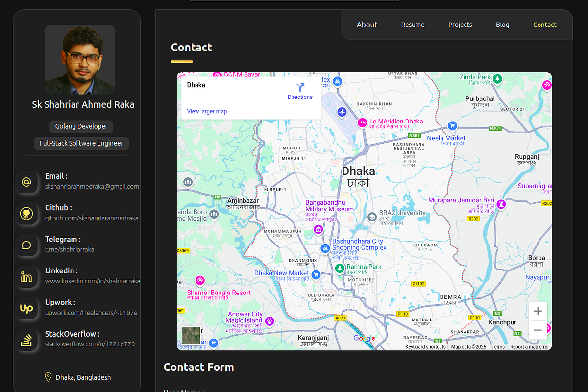Click the Golang Developer badge

pos(81,126)
